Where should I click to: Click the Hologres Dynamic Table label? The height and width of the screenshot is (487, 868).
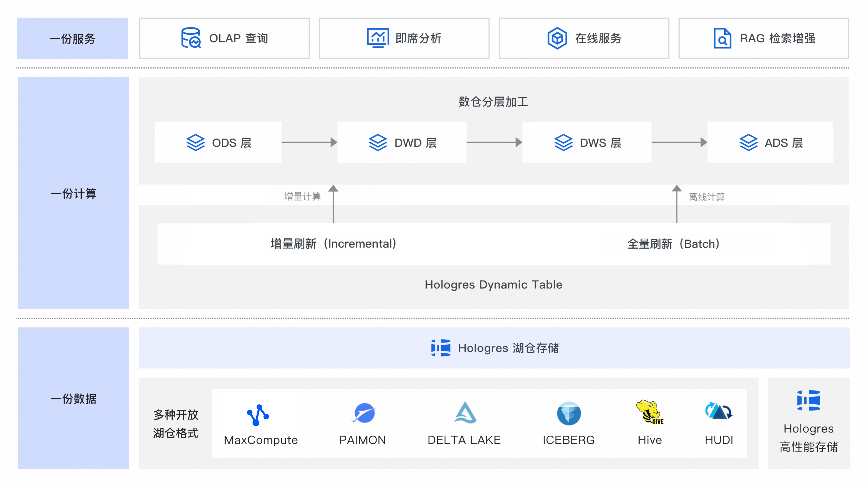(x=493, y=285)
